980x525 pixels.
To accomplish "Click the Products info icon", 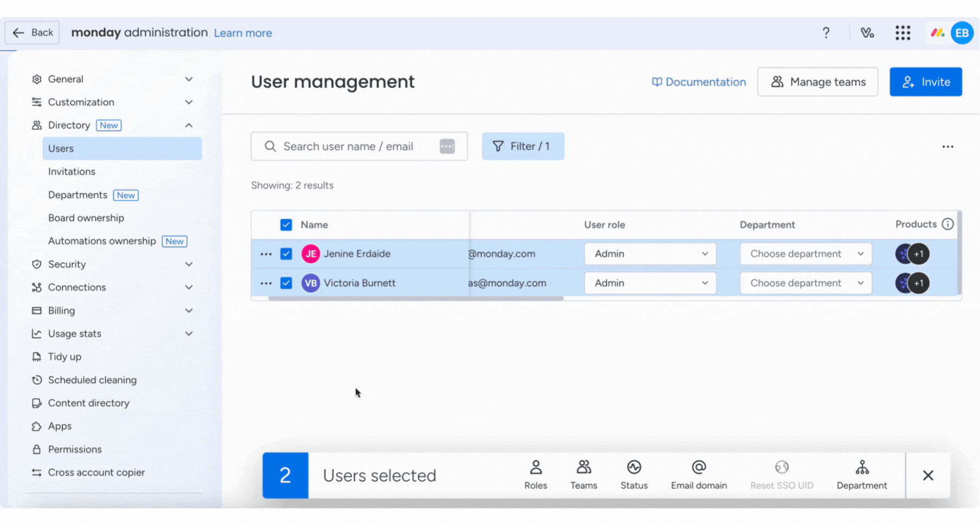I will (947, 224).
